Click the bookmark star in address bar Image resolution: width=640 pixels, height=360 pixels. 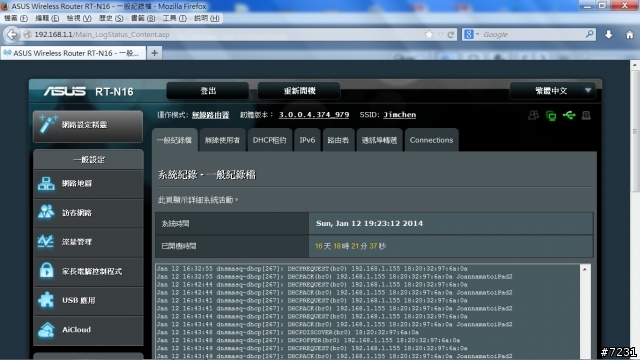click(x=429, y=35)
